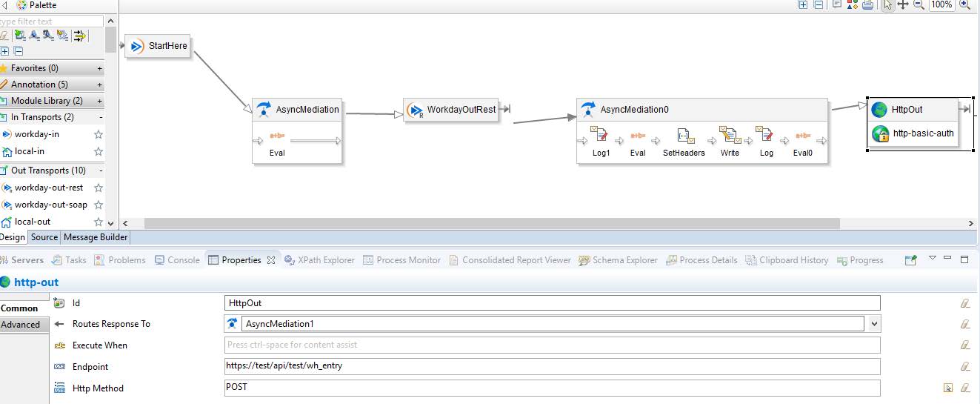Image resolution: width=980 pixels, height=404 pixels.
Task: Select local-in palette item
Action: click(29, 151)
